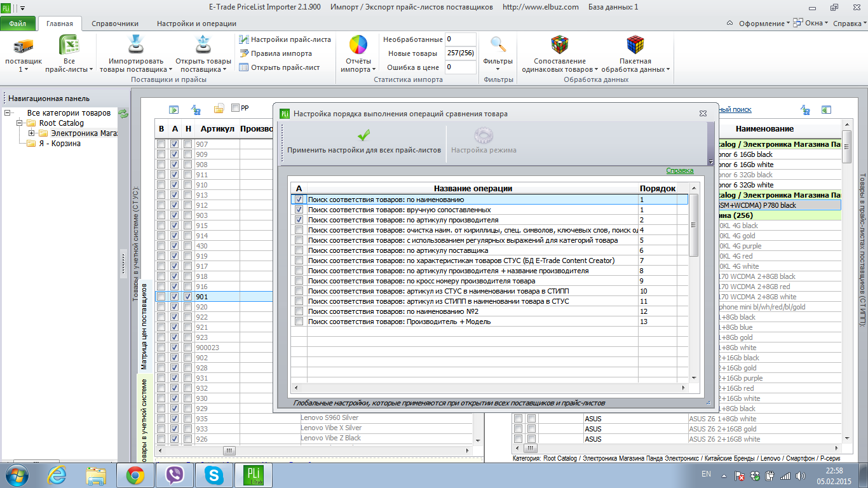Collapse the all categories tree root
Viewport: 868px width, 488px height.
coord(8,113)
